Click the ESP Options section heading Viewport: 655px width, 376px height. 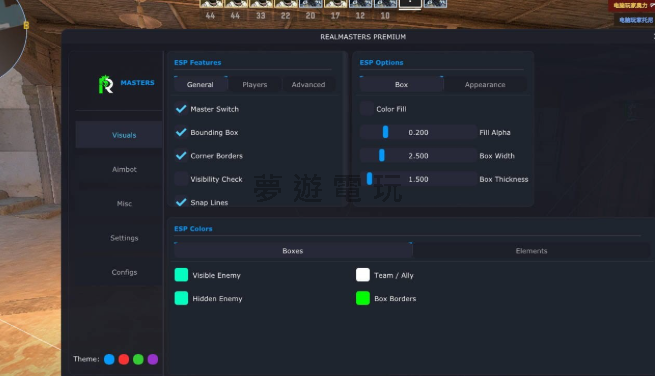pyautogui.click(x=381, y=63)
